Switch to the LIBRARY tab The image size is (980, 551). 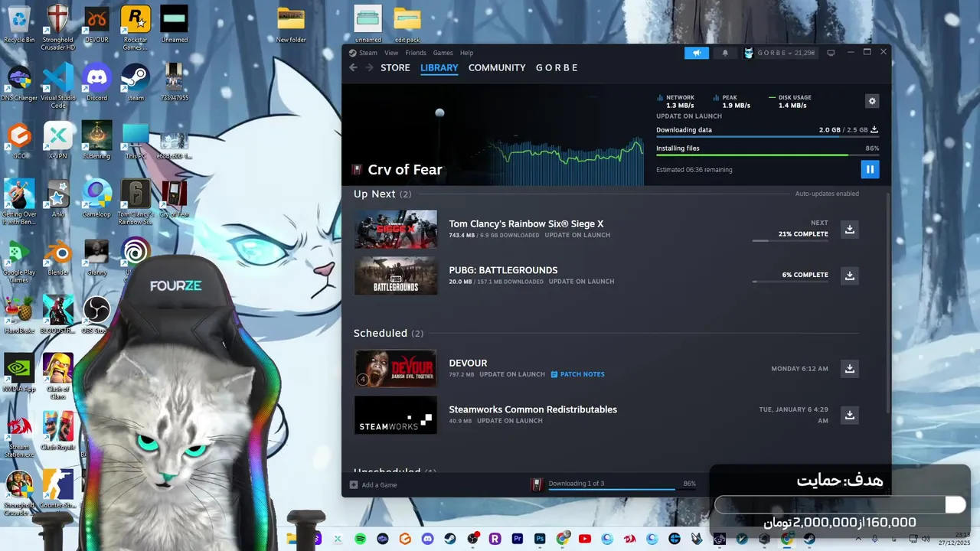439,67
